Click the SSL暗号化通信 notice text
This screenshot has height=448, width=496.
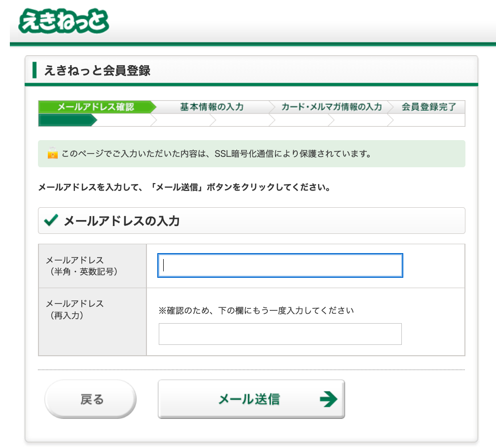click(216, 153)
